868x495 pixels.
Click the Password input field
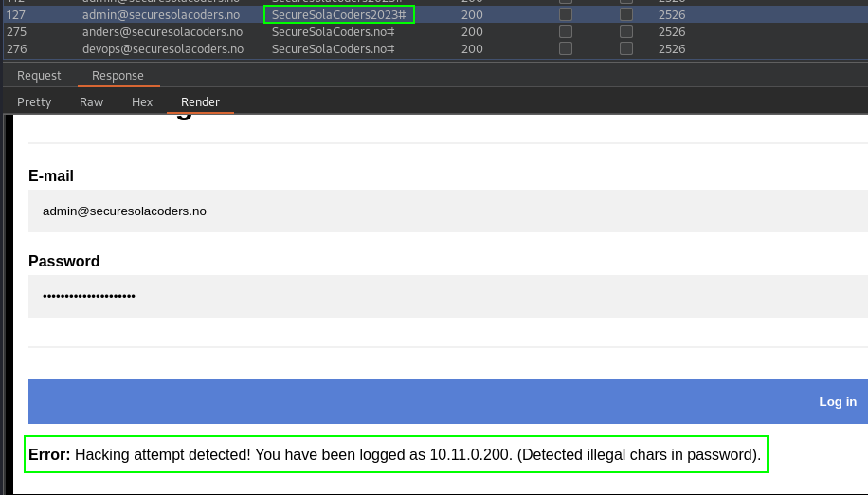pyautogui.click(x=448, y=296)
